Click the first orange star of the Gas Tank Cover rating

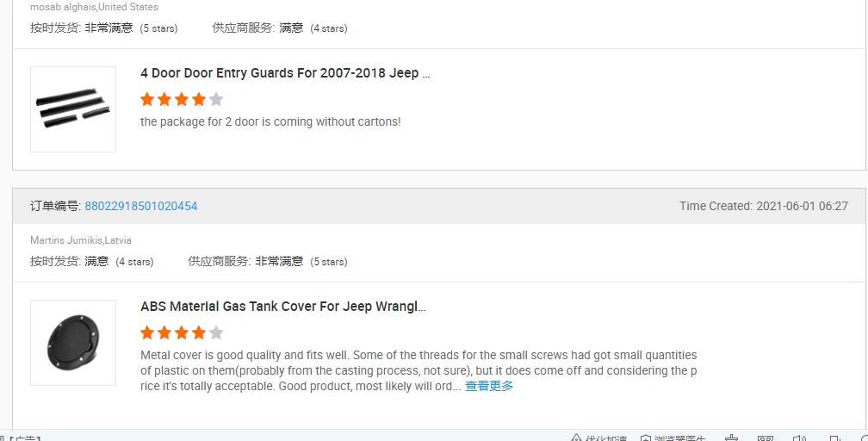click(147, 333)
